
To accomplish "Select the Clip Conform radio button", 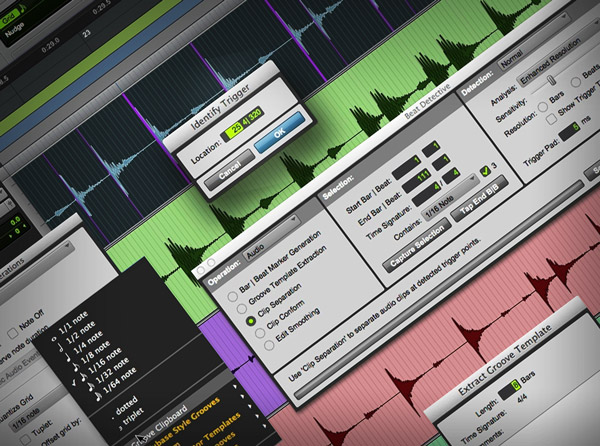I will pos(260,333).
